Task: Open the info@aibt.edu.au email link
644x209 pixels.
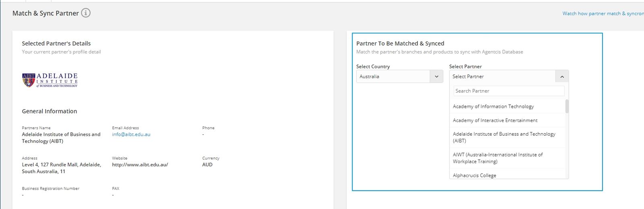Action: pyautogui.click(x=131, y=135)
